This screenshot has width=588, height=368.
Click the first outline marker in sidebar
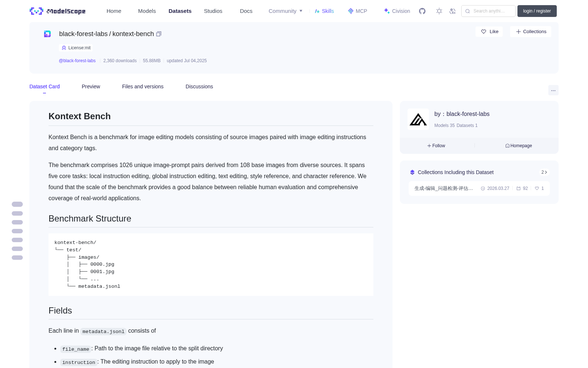coord(17,204)
